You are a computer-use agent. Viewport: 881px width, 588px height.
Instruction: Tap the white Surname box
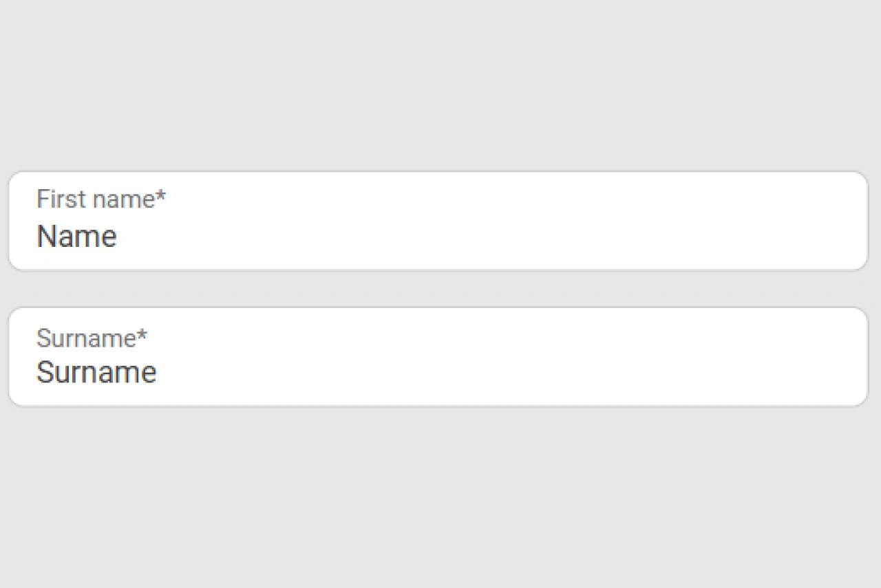tap(438, 358)
